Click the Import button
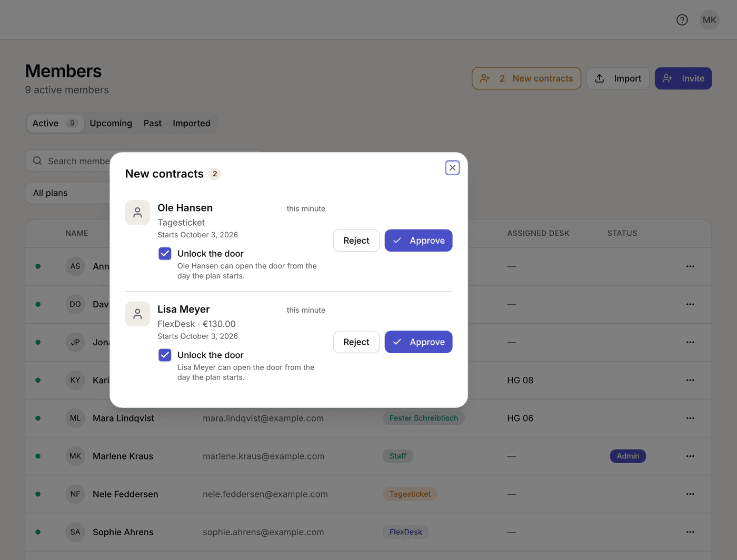The height and width of the screenshot is (560, 737). [618, 78]
